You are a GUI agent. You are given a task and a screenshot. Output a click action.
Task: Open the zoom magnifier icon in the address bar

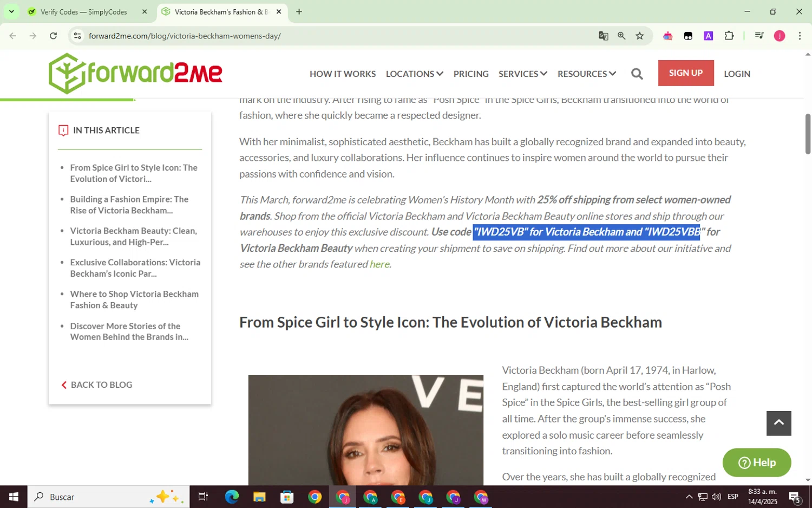click(x=621, y=36)
